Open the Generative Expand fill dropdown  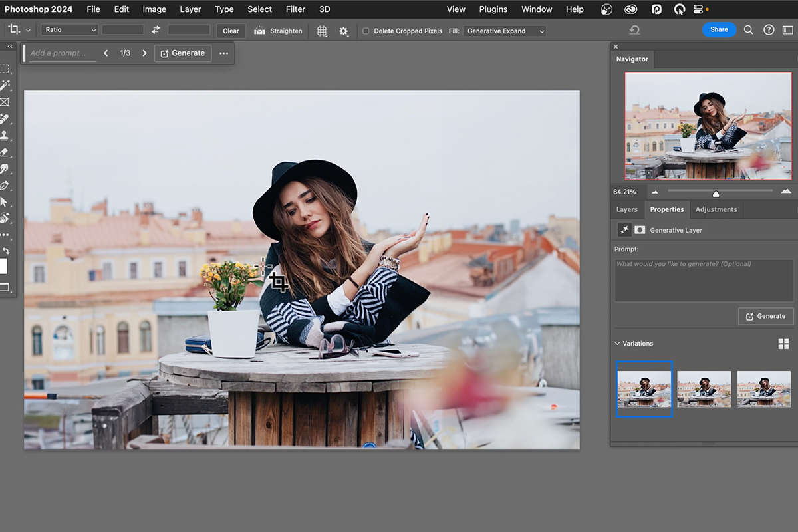point(504,31)
